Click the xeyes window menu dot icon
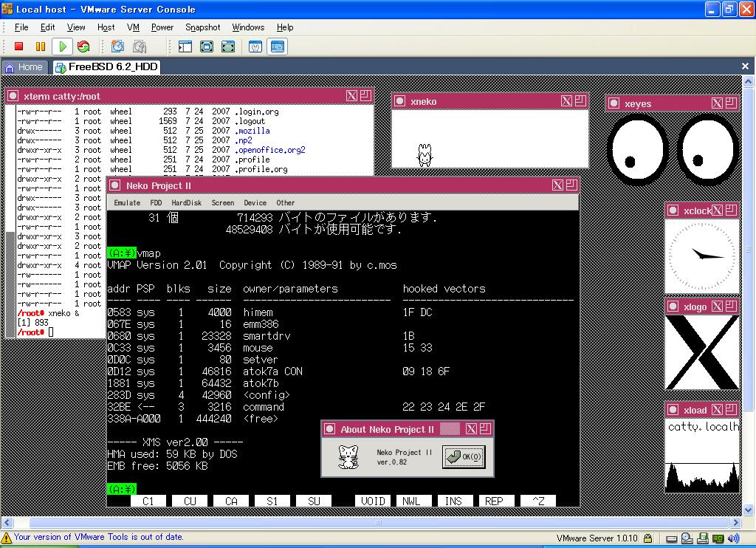The height and width of the screenshot is (548, 756). [x=614, y=103]
